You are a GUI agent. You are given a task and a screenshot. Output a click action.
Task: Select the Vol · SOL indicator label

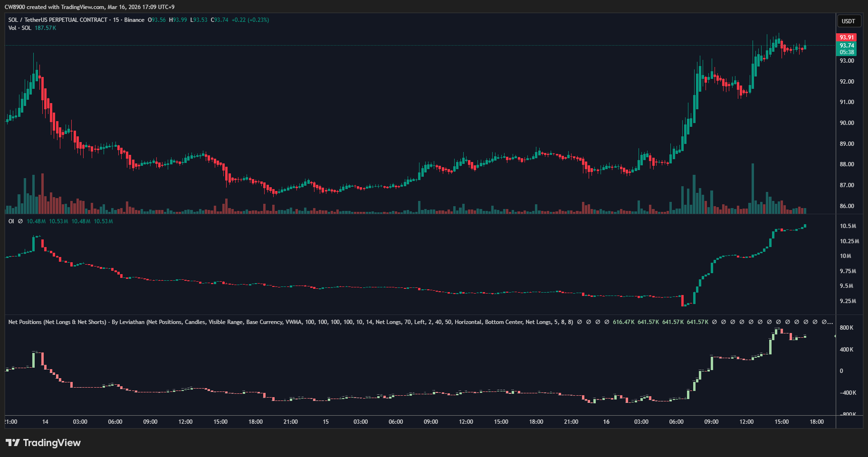20,28
